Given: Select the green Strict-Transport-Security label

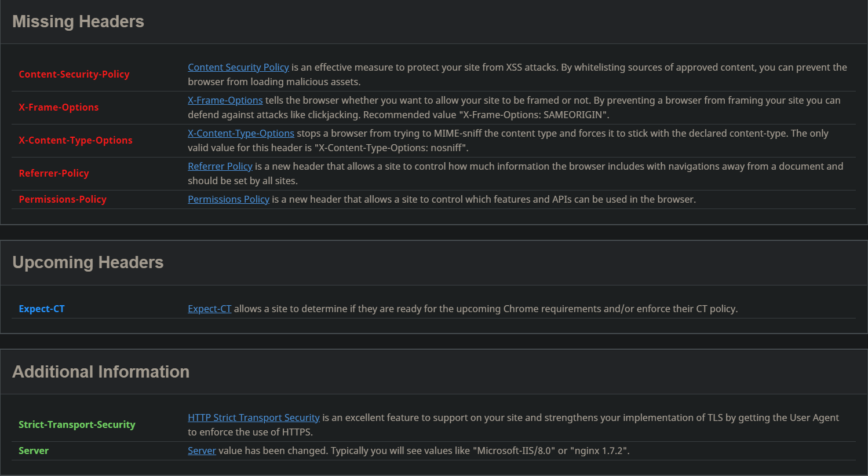Looking at the screenshot, I should coord(76,424).
